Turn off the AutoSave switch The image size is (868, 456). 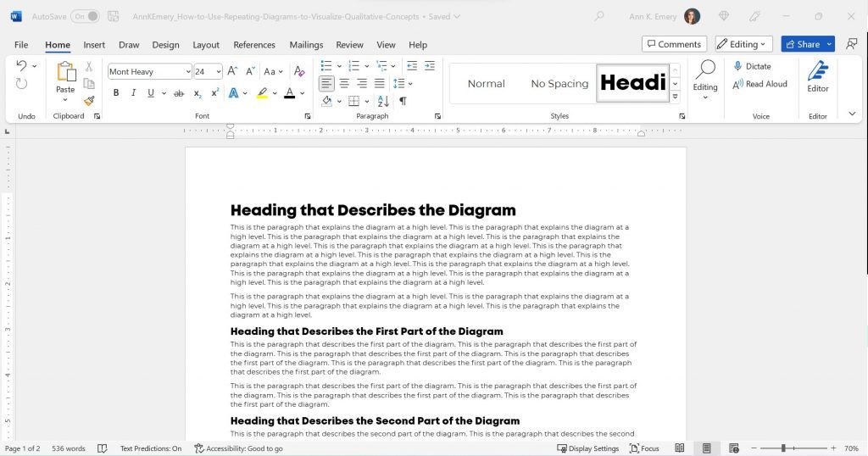point(86,16)
